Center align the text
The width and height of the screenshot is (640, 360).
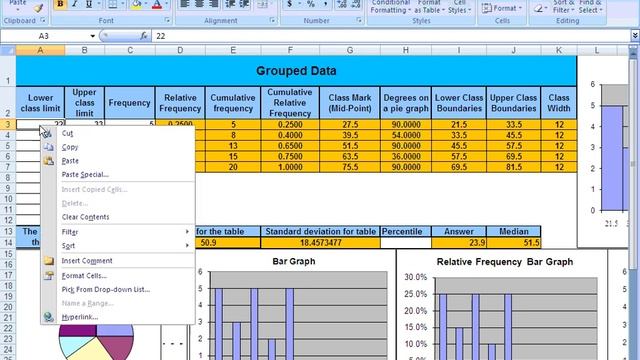[199, 4]
